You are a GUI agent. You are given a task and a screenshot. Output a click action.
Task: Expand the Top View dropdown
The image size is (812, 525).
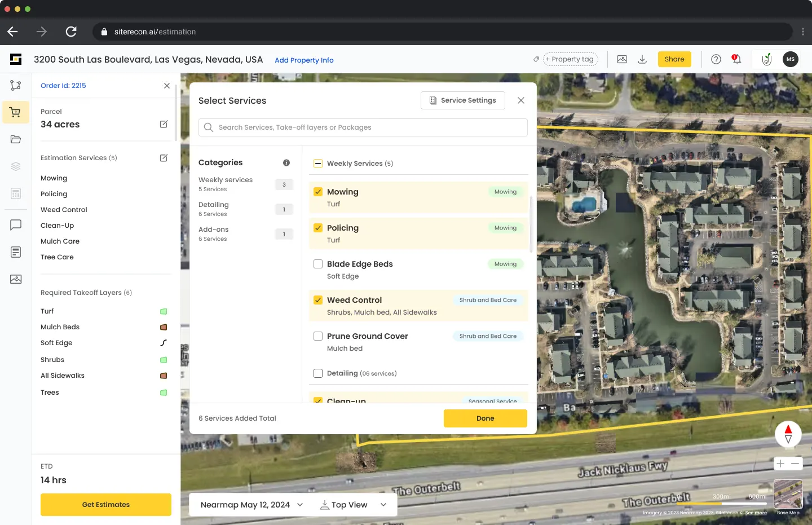[354, 505]
